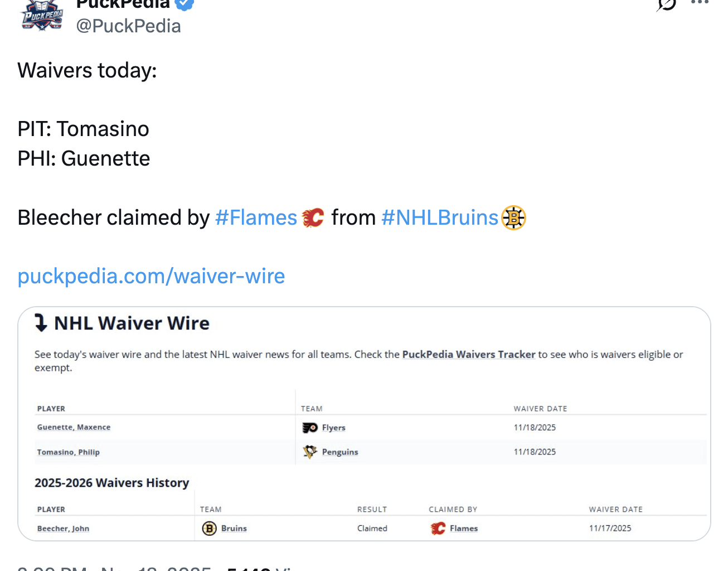Click the Bruins spoked-B emoji in tweet text
The height and width of the screenshot is (571, 728).
(x=513, y=217)
